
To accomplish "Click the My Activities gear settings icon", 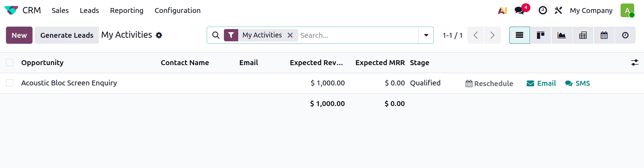I will coord(159,35).
